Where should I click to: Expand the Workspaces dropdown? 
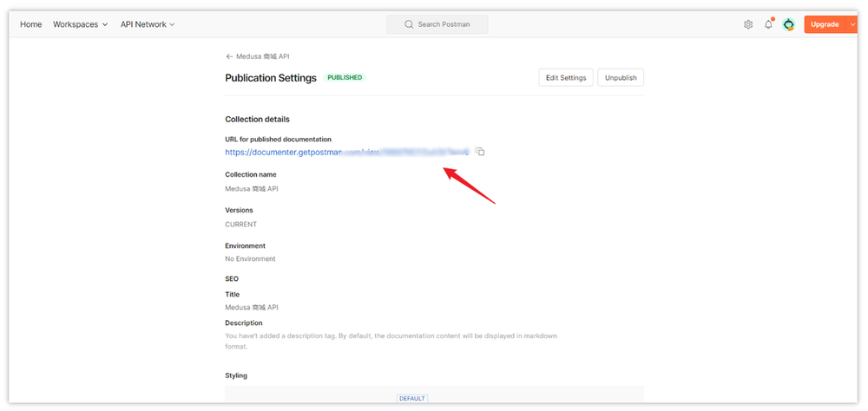pos(80,24)
